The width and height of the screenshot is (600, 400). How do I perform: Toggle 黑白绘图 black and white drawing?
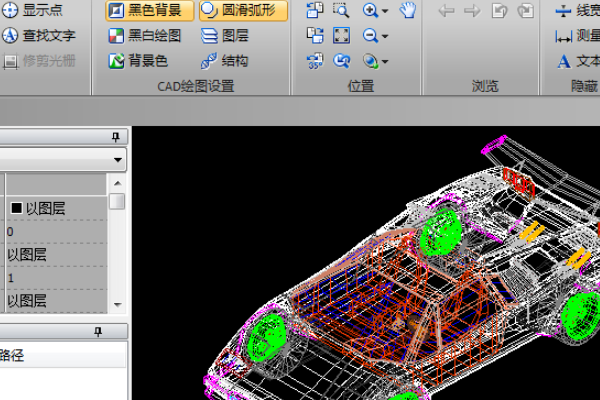coord(146,36)
